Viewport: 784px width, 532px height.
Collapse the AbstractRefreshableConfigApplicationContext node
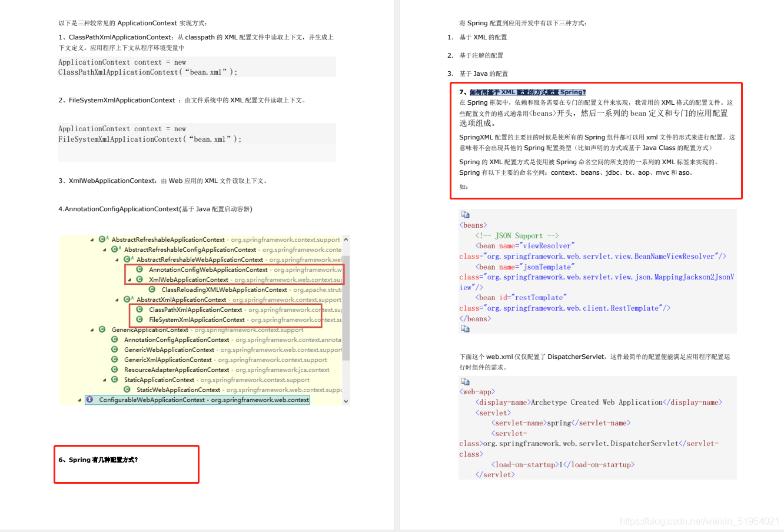click(x=105, y=250)
